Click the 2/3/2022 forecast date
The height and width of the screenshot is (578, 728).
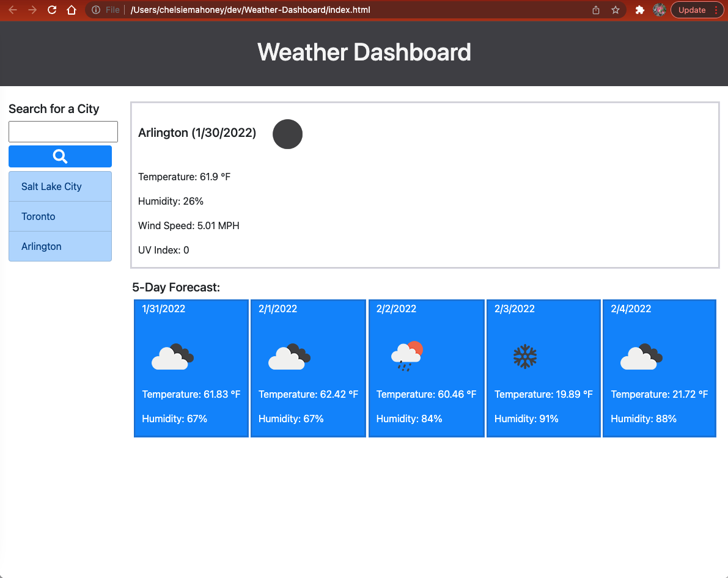pyautogui.click(x=515, y=309)
